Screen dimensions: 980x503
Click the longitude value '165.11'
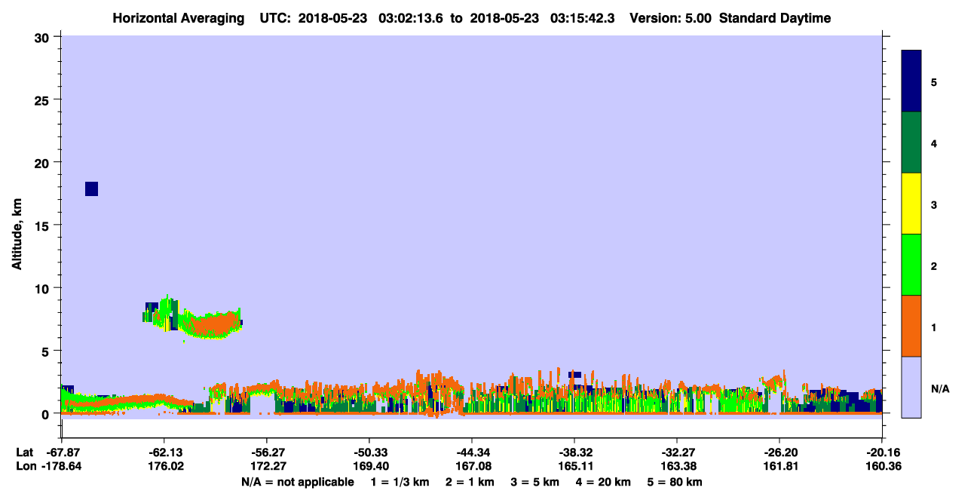(x=574, y=466)
